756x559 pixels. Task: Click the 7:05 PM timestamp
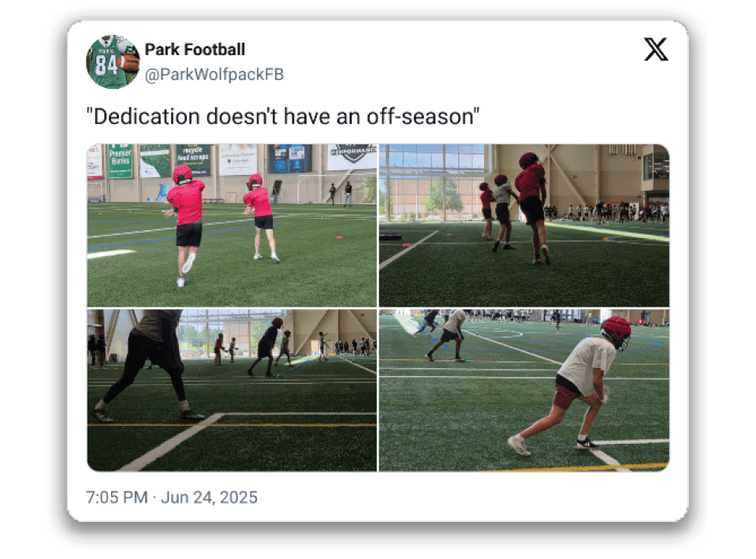pos(117,498)
